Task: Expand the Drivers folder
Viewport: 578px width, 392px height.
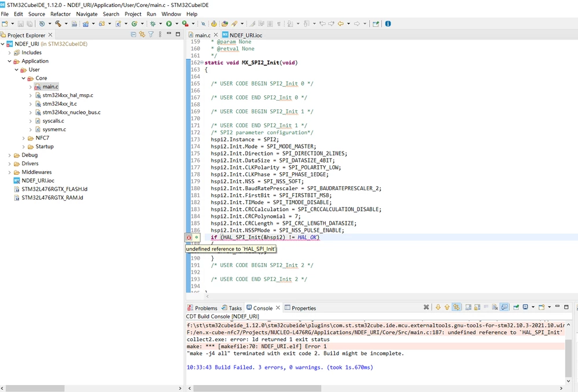Action: click(10, 164)
